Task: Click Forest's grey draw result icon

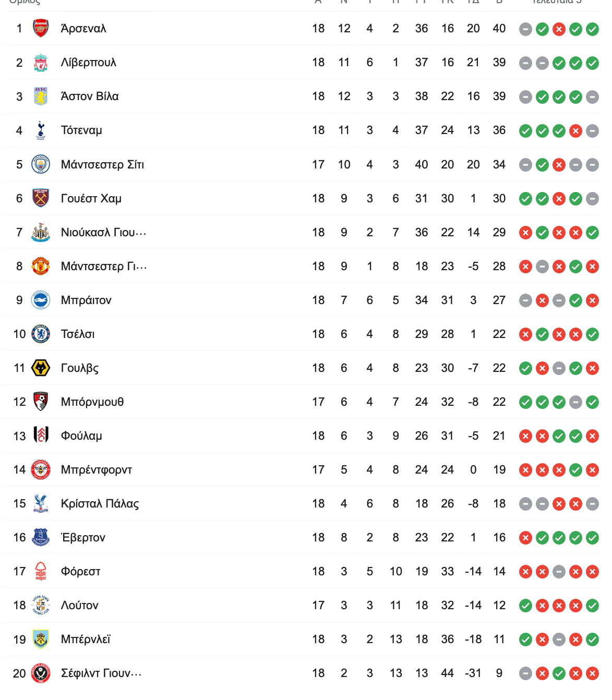Action: click(559, 572)
